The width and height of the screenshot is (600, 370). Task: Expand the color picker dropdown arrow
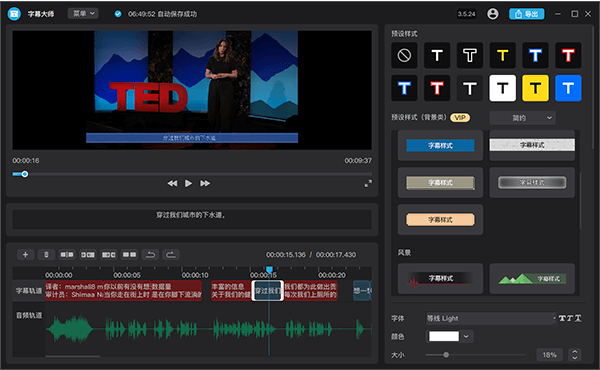[x=466, y=336]
